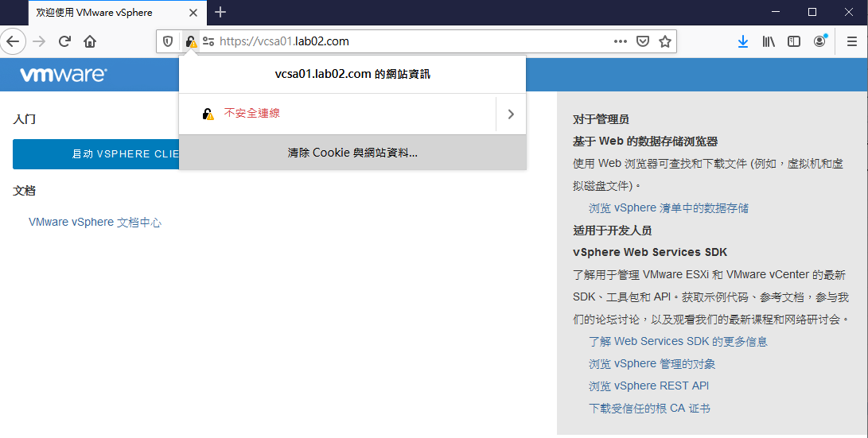
Task: Click the padlock warning icon in address bar
Action: 190,41
